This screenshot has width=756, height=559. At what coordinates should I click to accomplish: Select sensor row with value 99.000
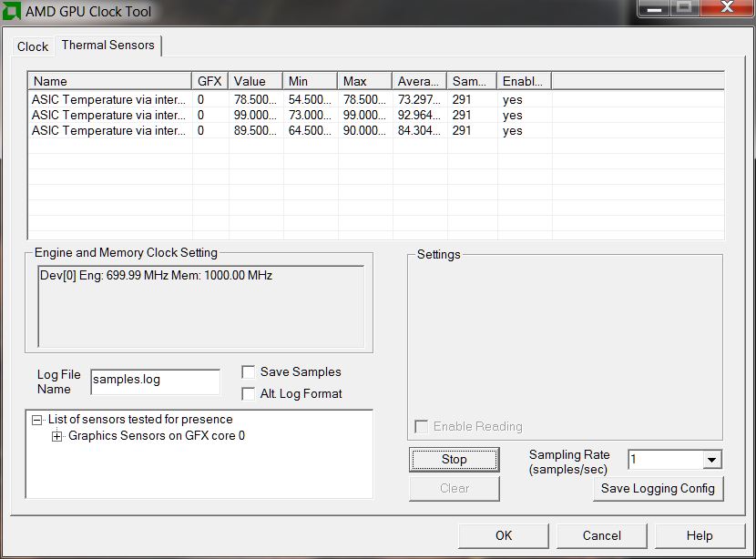(376, 116)
